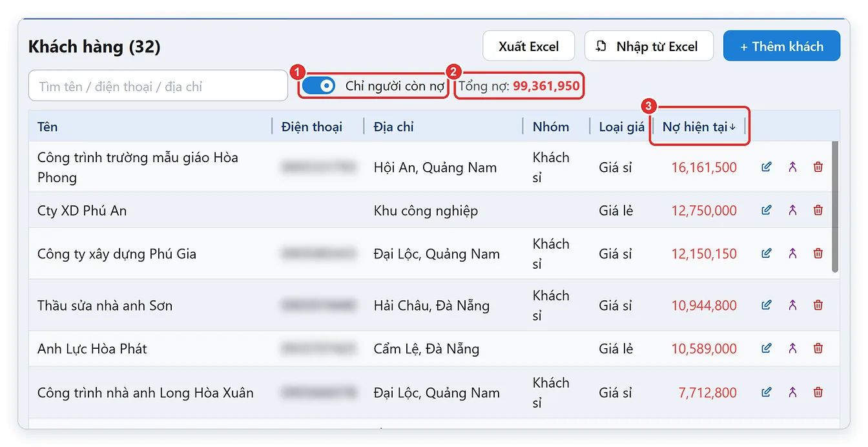Sort by the Nợ hiện tại column
This screenshot has width=868, height=447.
pyautogui.click(x=699, y=127)
